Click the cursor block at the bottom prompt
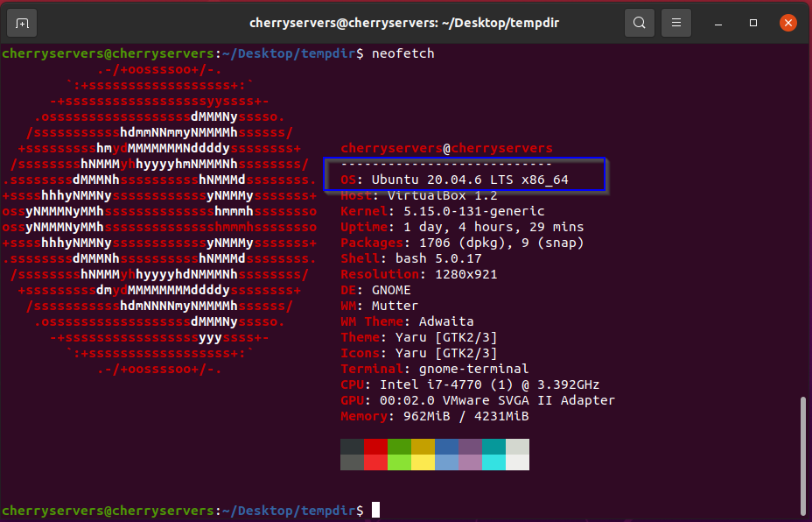The image size is (812, 522). pyautogui.click(x=375, y=510)
